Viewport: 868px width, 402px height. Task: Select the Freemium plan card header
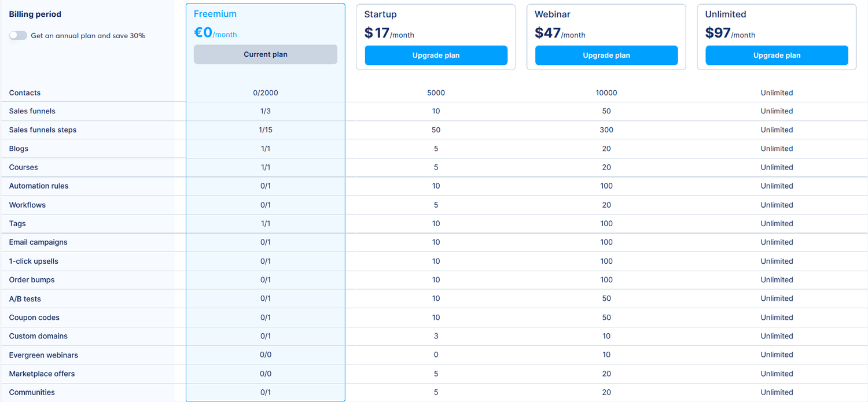tap(216, 13)
